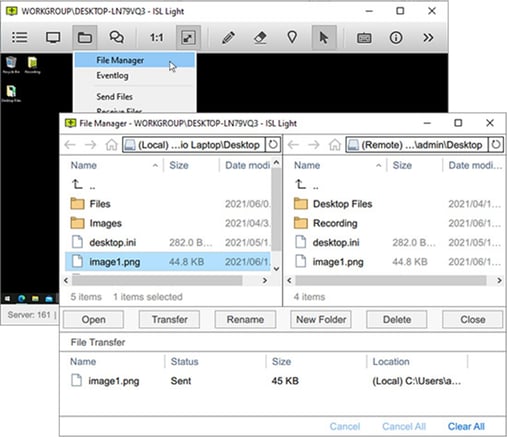This screenshot has height=438, width=507.
Task: Refresh the Local pane listing
Action: [x=273, y=145]
